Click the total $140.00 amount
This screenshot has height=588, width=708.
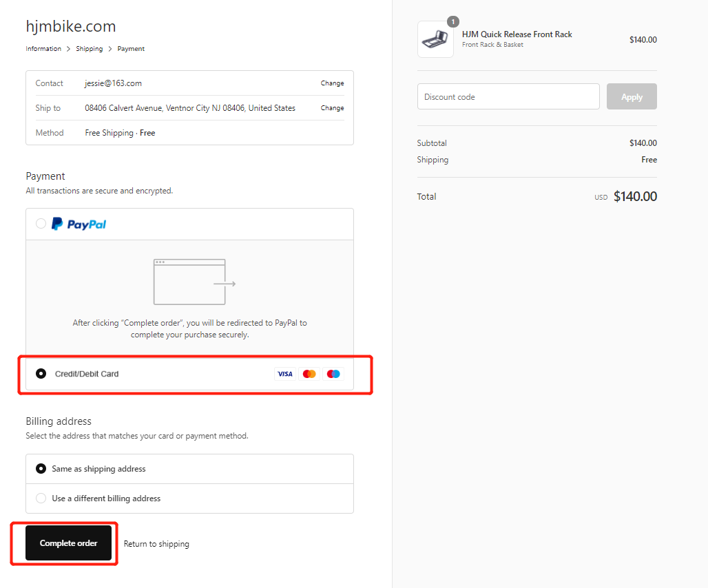(635, 196)
